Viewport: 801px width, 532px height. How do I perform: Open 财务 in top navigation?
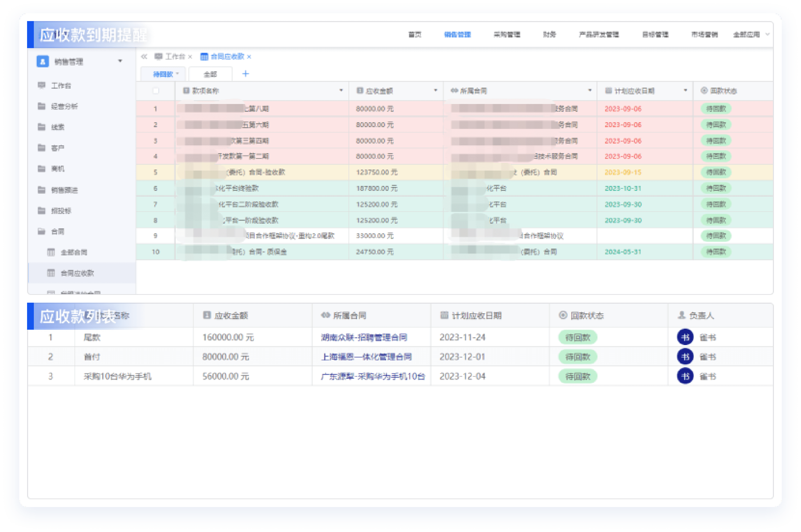549,34
